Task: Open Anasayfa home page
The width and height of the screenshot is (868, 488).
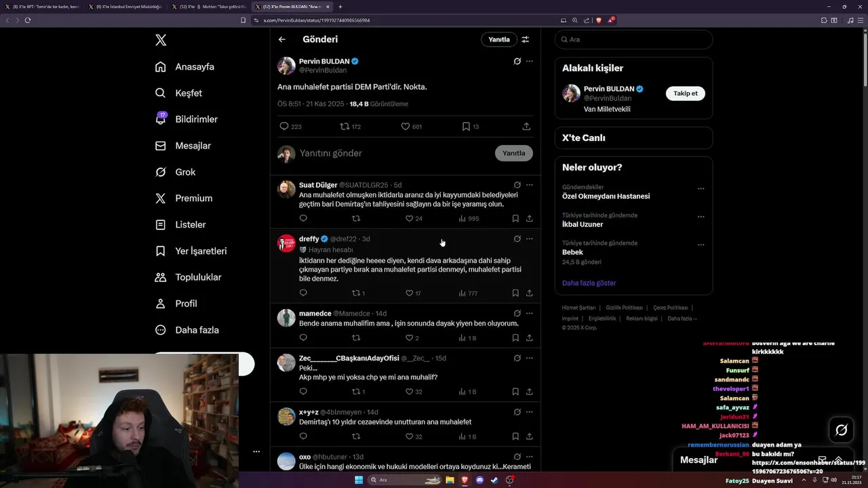Action: [184, 66]
